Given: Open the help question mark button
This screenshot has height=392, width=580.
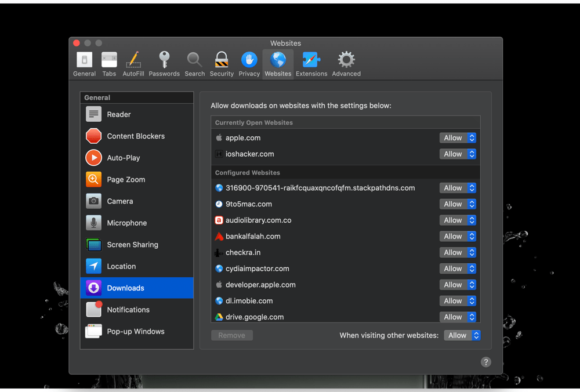Looking at the screenshot, I should tap(485, 362).
